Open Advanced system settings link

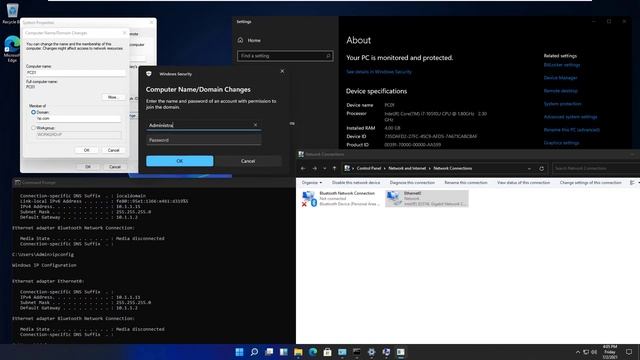[570, 117]
